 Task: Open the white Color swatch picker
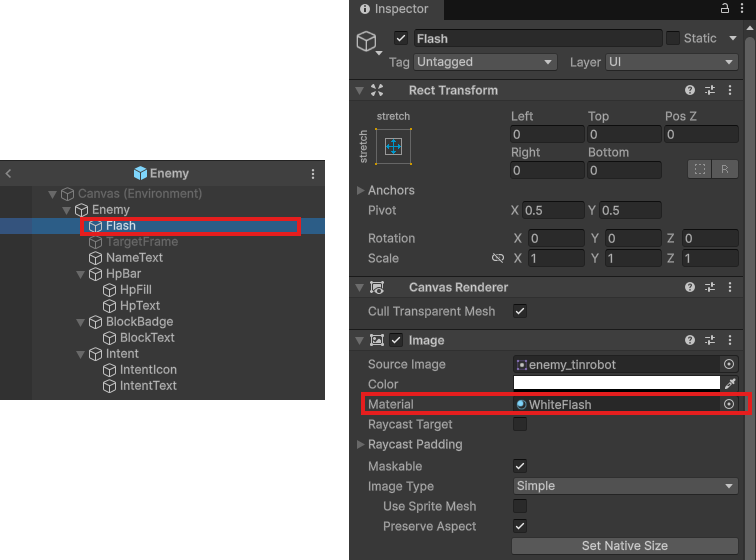pos(617,383)
